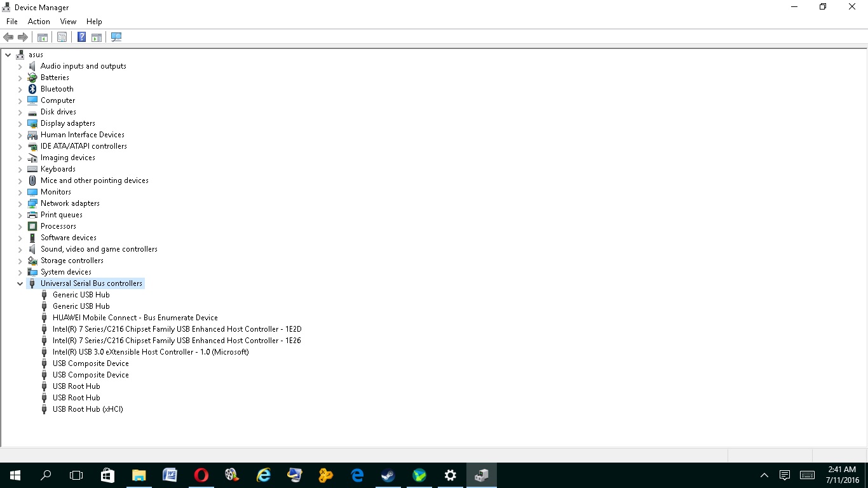Screen dimensions: 868x488
Task: Open the View menu
Action: (68, 22)
